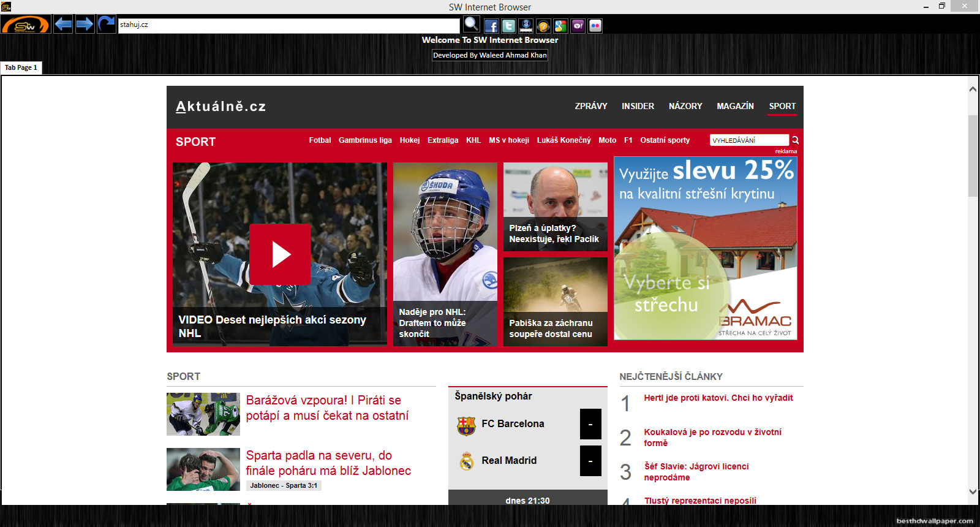Click the page scrollbar up arrow
The width and height of the screenshot is (980, 527).
[973, 89]
